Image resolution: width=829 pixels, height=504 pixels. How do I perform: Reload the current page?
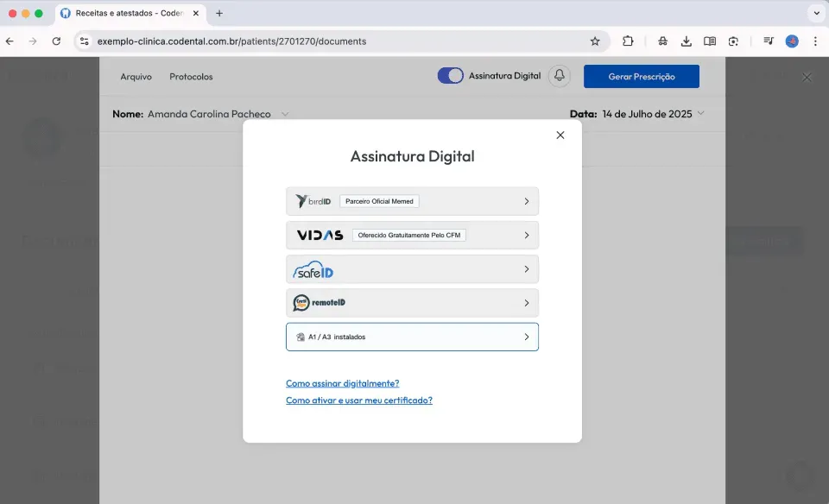pyautogui.click(x=56, y=41)
